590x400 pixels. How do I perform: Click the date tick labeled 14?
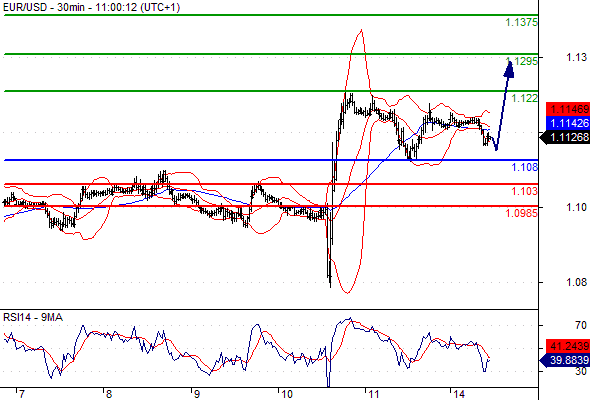coord(459,394)
